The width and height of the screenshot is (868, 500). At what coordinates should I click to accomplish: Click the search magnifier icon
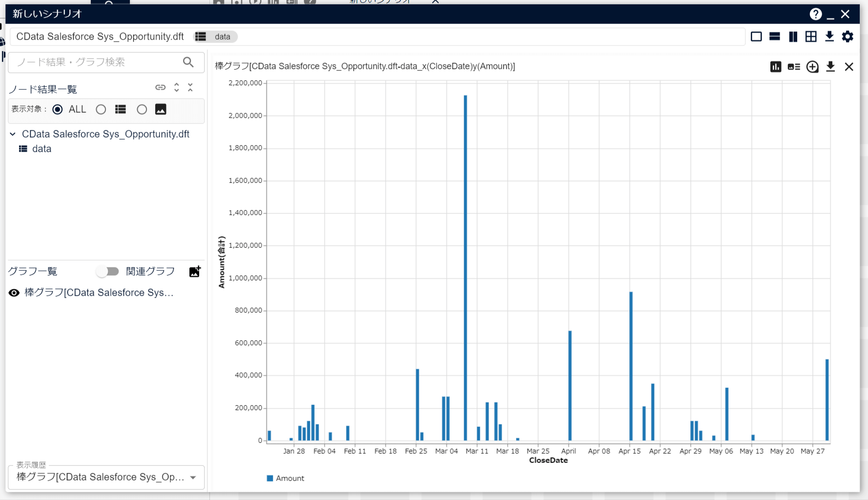[x=188, y=62]
